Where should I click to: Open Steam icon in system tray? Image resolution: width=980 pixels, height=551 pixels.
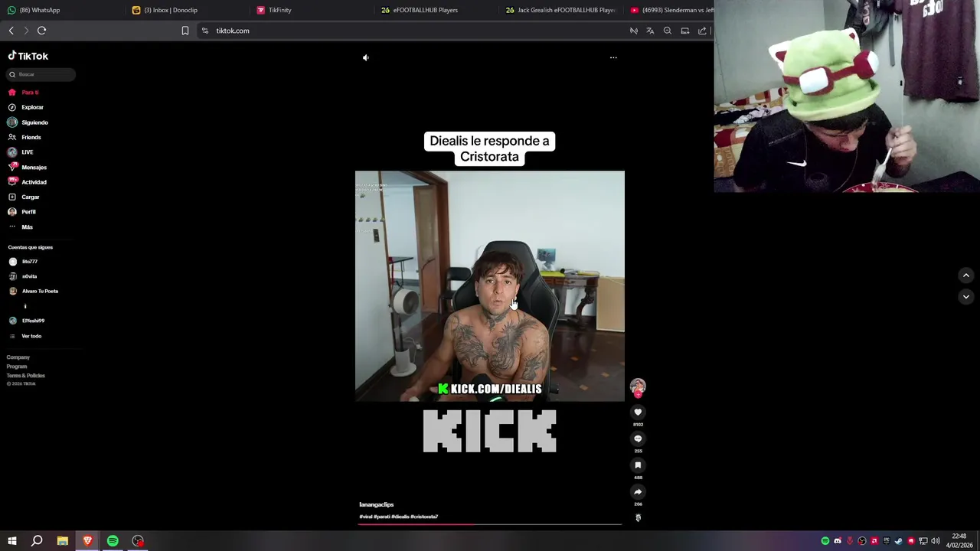point(899,541)
